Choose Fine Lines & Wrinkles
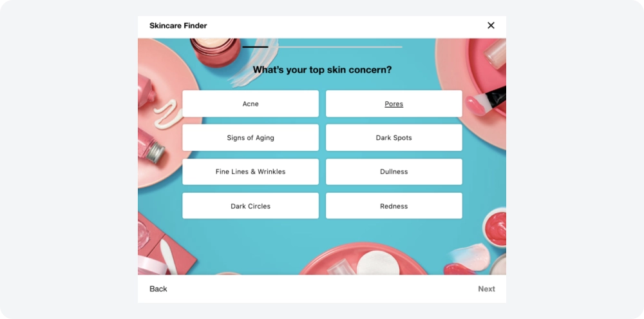 click(x=251, y=172)
